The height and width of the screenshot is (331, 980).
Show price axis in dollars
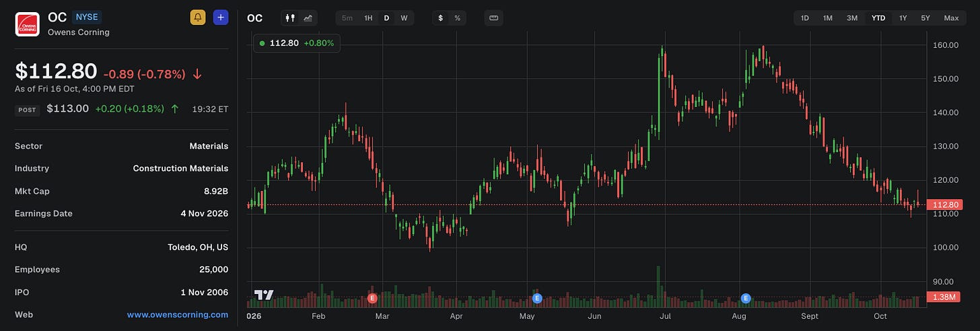(x=441, y=18)
